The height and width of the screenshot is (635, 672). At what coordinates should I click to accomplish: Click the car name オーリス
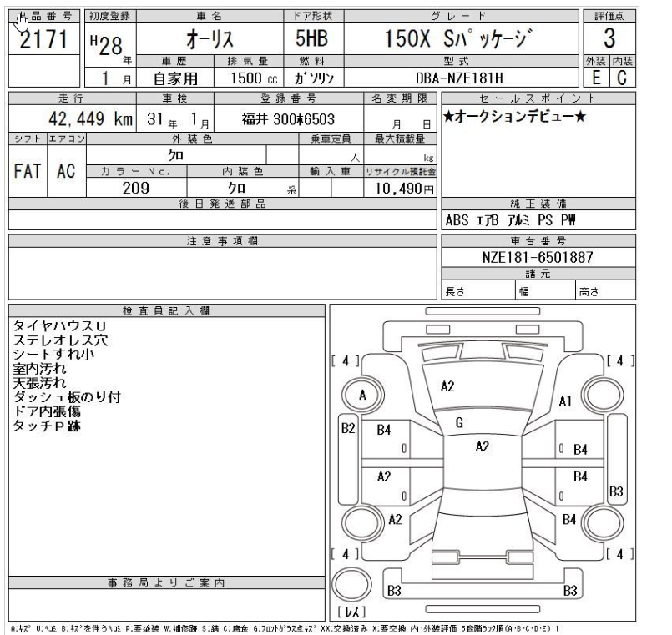(209, 40)
